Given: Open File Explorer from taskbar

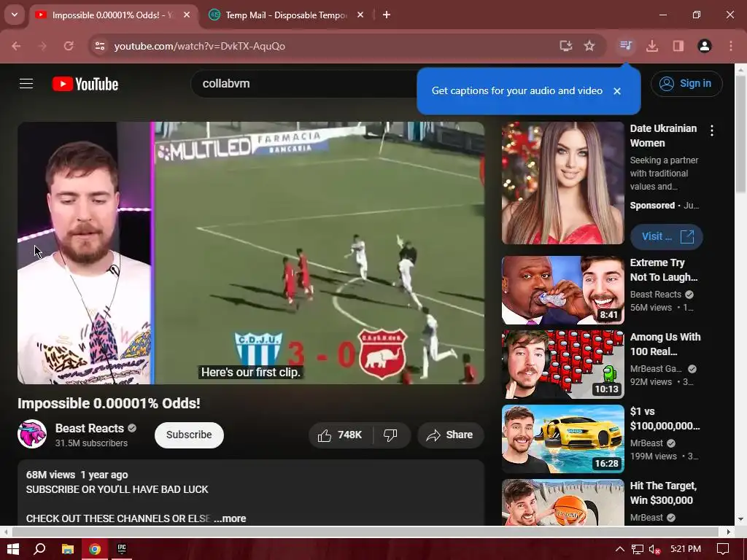Looking at the screenshot, I should click(68, 549).
